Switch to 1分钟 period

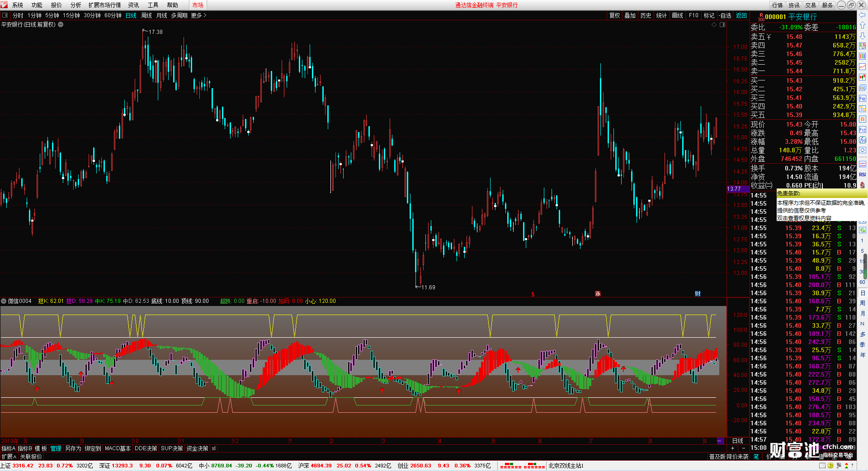pos(34,15)
